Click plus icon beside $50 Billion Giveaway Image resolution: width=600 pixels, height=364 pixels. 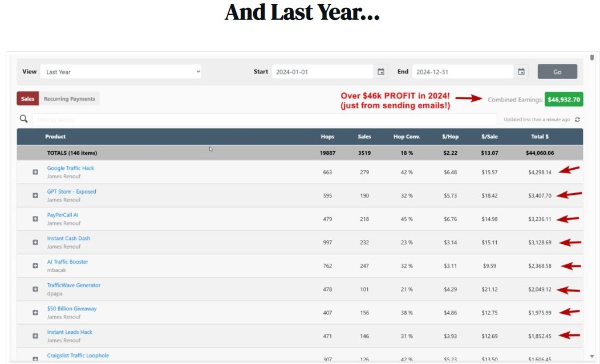coord(35,312)
